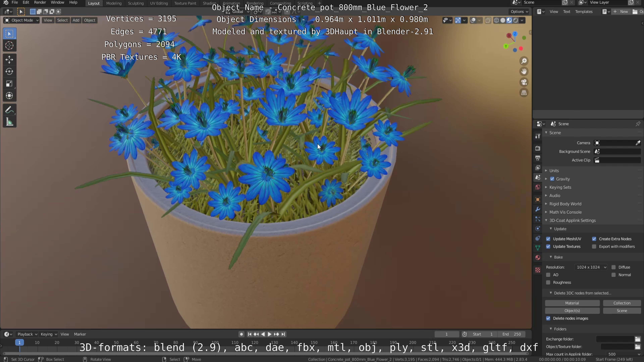Open the Object properties tab

[x=538, y=199]
